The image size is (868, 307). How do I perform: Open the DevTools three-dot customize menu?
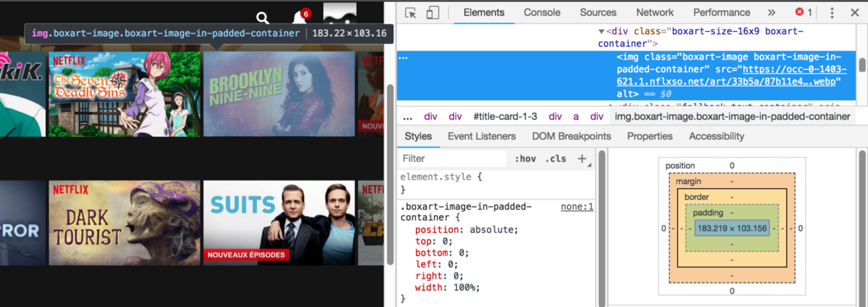coord(832,13)
